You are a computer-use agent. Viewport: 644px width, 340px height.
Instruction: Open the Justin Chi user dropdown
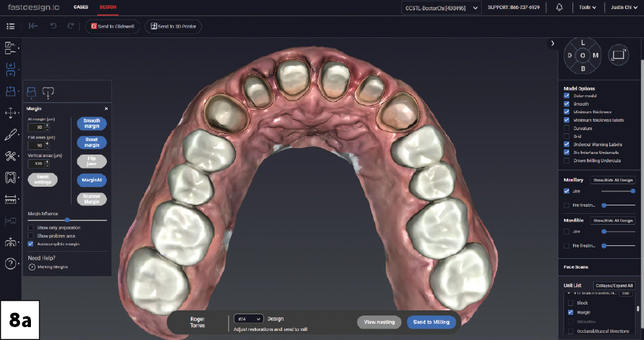click(x=623, y=7)
